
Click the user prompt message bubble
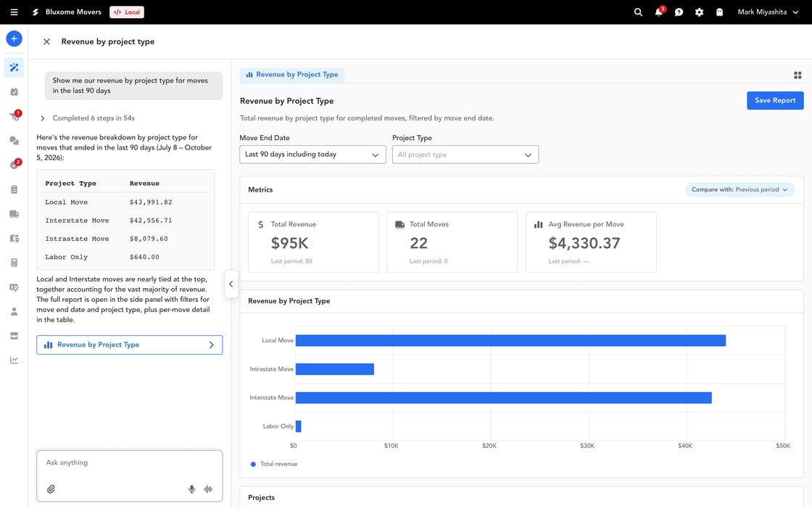(133, 86)
